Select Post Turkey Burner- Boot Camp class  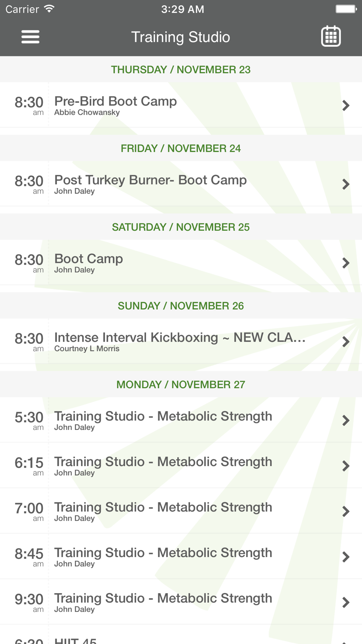pyautogui.click(x=181, y=184)
